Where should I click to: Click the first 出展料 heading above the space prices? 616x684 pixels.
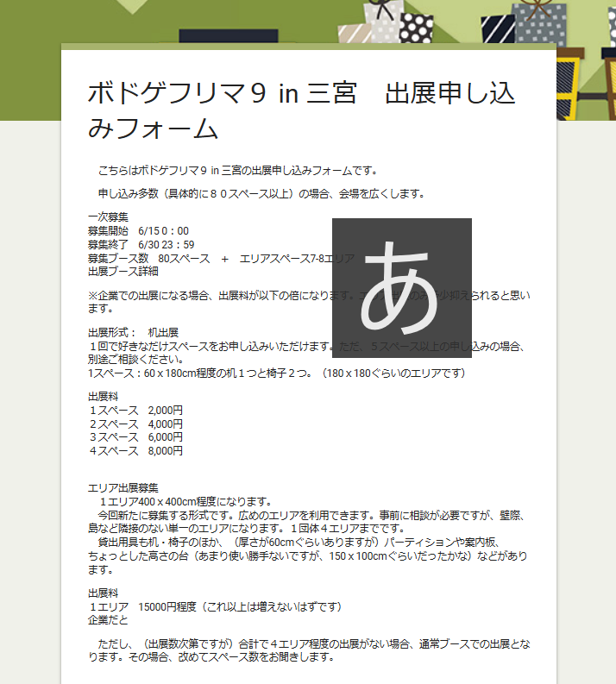tap(103, 397)
